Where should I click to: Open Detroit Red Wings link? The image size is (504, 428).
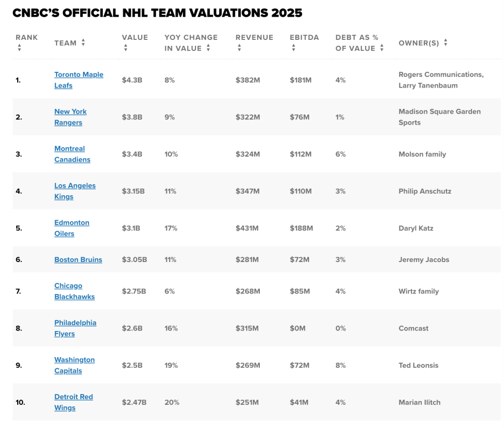pyautogui.click(x=74, y=402)
